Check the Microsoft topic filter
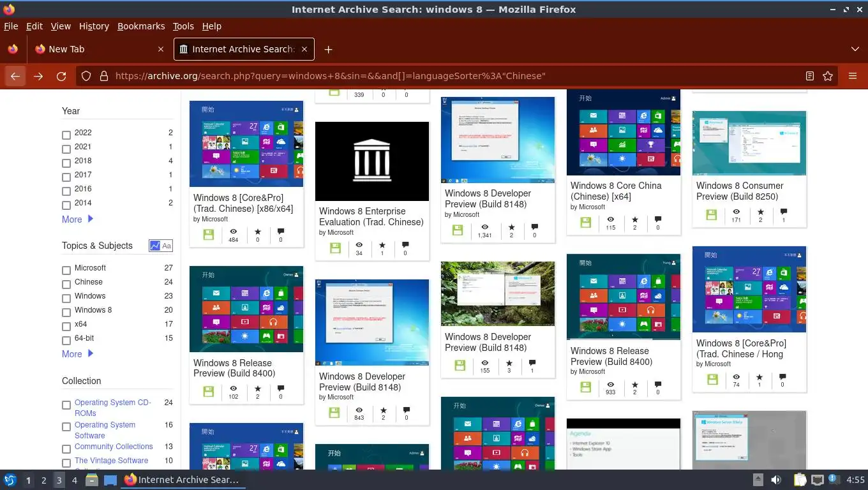The height and width of the screenshot is (490, 868). (x=66, y=270)
